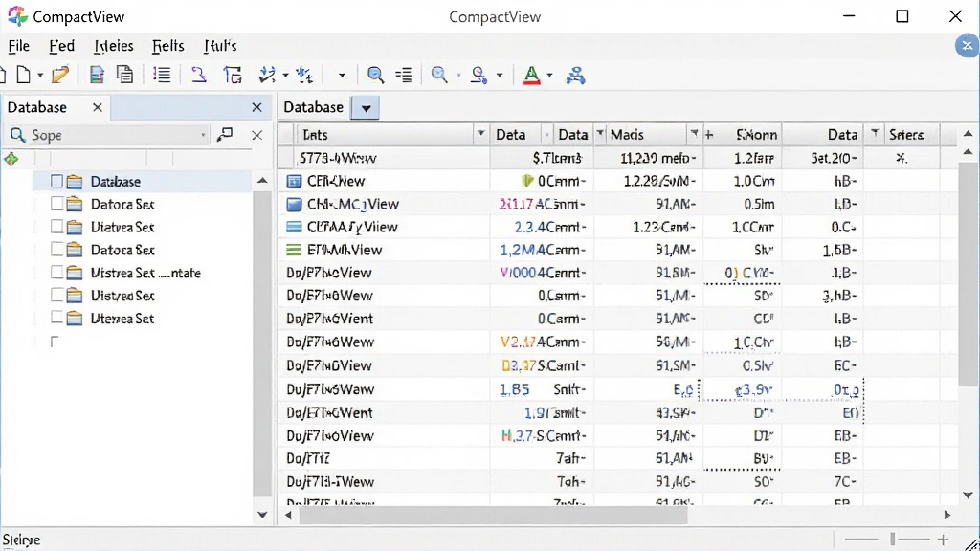Click the numbered list toolbar icon
The height and width of the screenshot is (551, 980).
(162, 75)
